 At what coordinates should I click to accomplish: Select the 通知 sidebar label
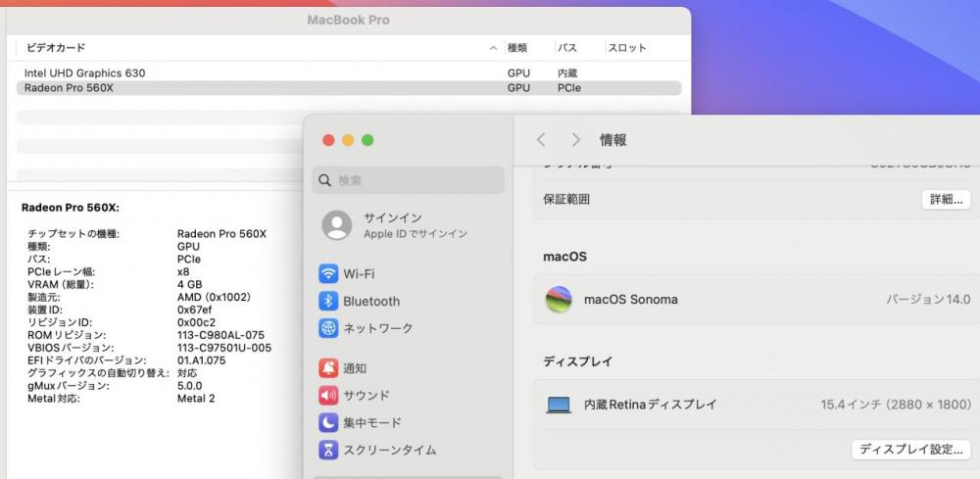pos(355,368)
